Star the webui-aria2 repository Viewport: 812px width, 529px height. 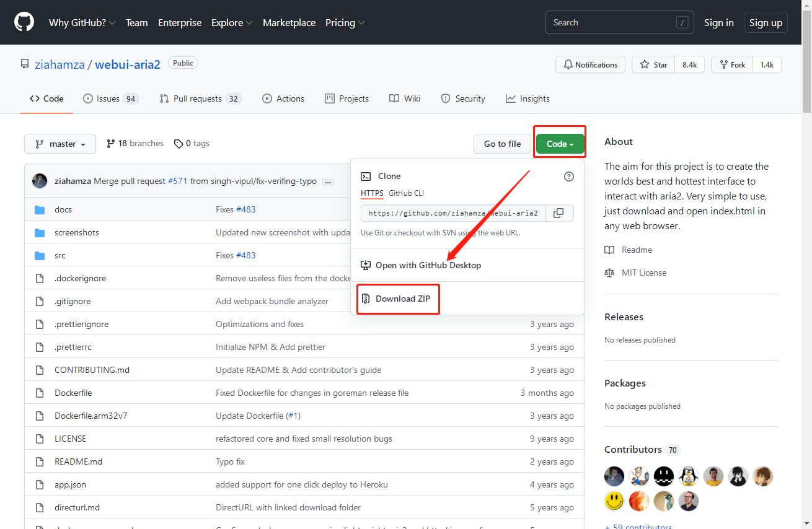click(x=655, y=64)
